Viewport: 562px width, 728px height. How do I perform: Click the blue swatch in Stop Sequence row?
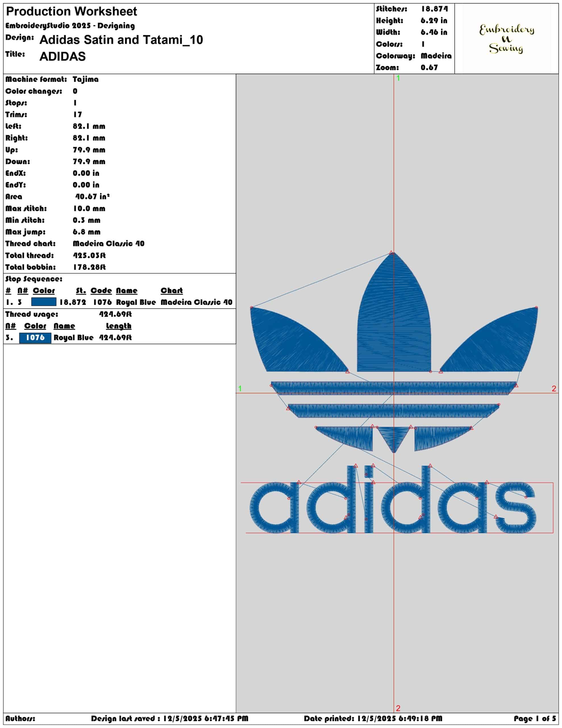(x=44, y=302)
